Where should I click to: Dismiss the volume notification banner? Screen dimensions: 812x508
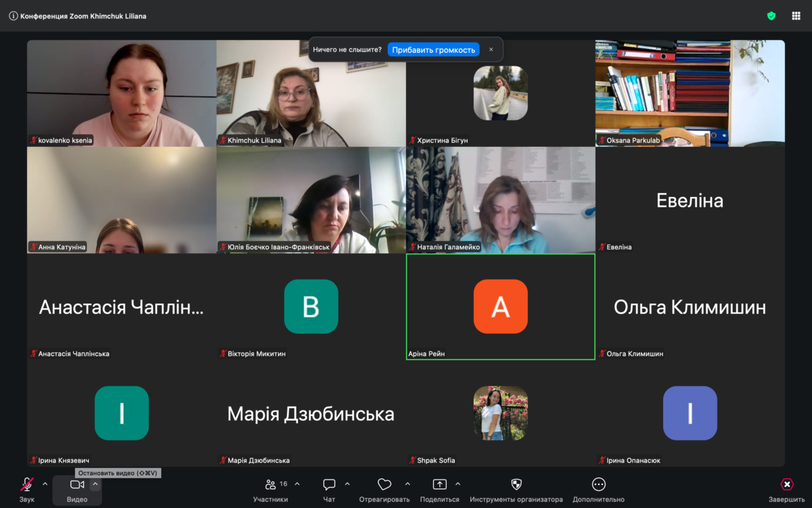[x=491, y=49]
